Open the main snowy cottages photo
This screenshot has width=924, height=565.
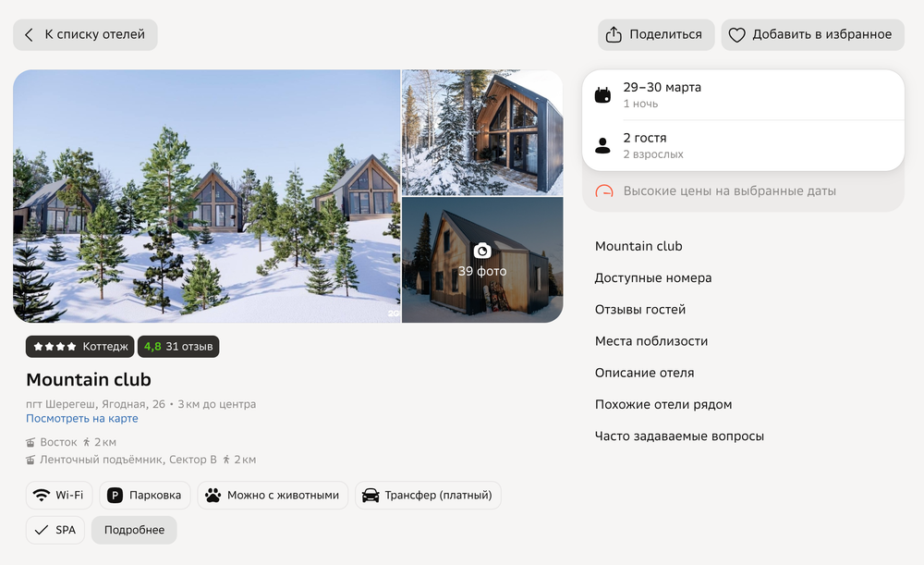207,196
